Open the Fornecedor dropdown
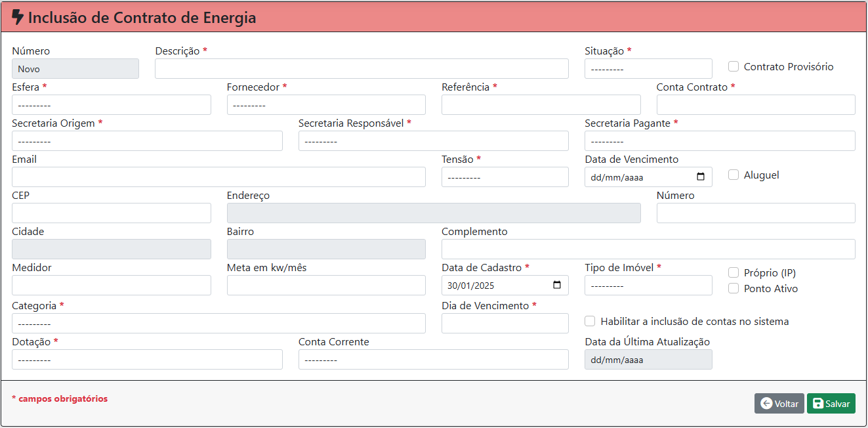Screen dimensions: 868x428 (x=325, y=105)
